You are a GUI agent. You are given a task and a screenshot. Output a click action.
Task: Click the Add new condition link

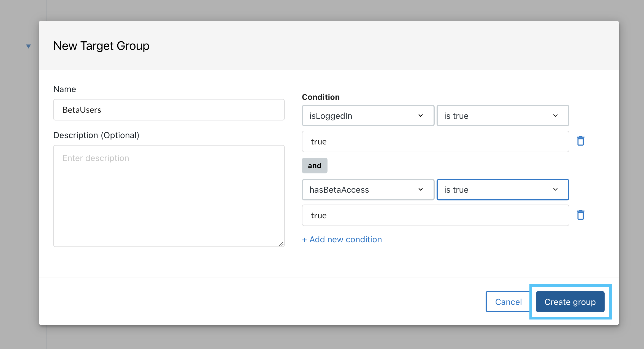342,239
